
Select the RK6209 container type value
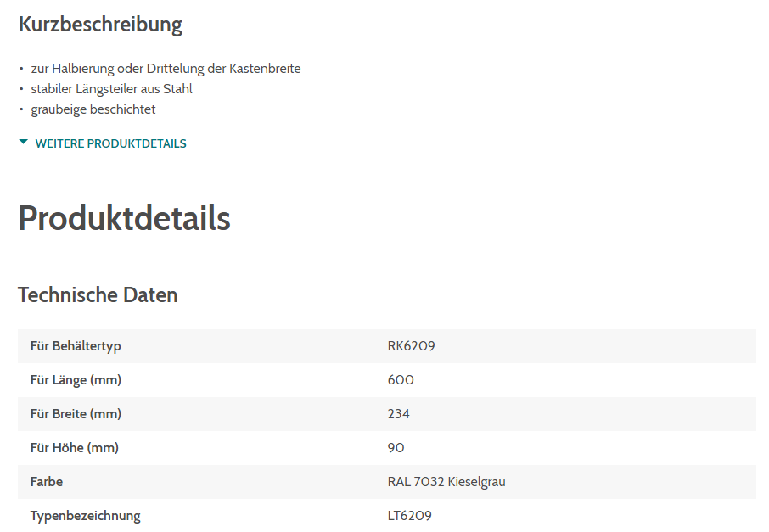tap(412, 346)
